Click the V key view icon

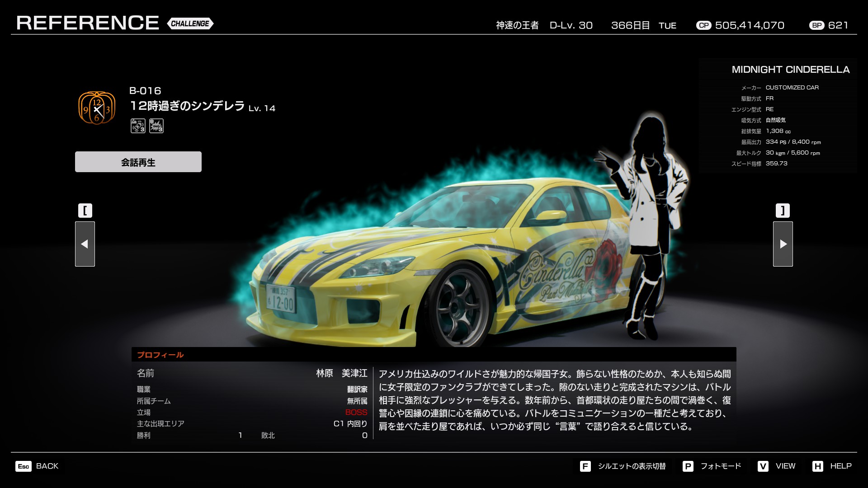[763, 466]
